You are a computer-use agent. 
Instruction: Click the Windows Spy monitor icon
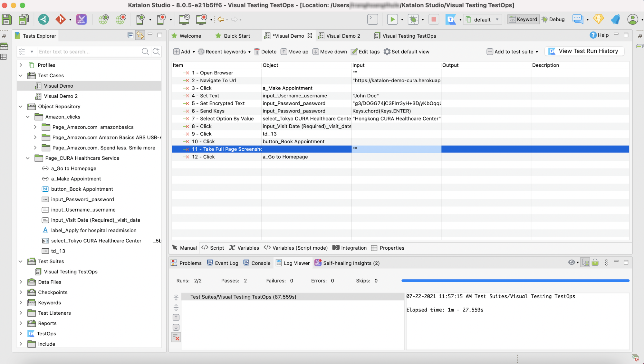184,19
